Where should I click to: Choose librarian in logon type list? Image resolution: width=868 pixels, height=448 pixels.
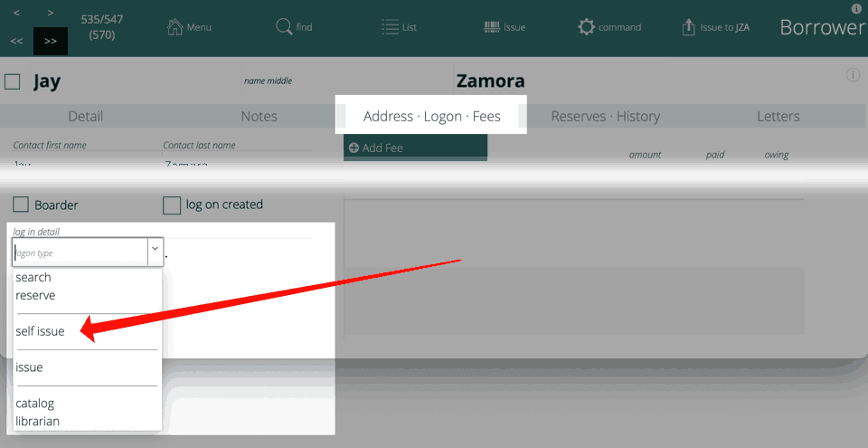(38, 421)
